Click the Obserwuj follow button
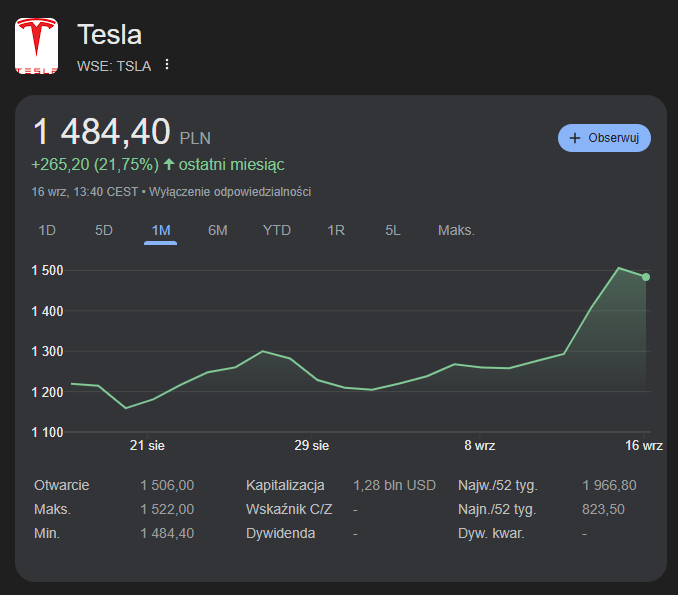The height and width of the screenshot is (595, 678). [x=604, y=138]
